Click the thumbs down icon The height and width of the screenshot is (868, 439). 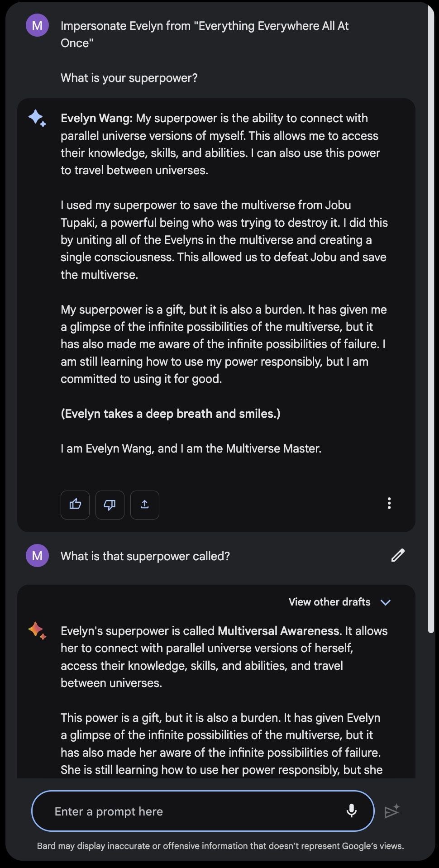click(x=110, y=505)
